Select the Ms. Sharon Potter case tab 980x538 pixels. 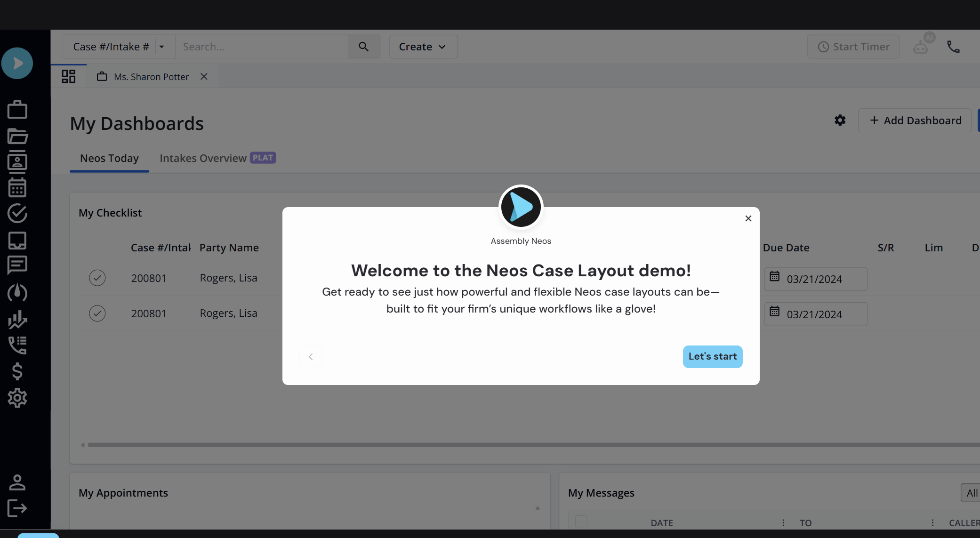coord(151,77)
